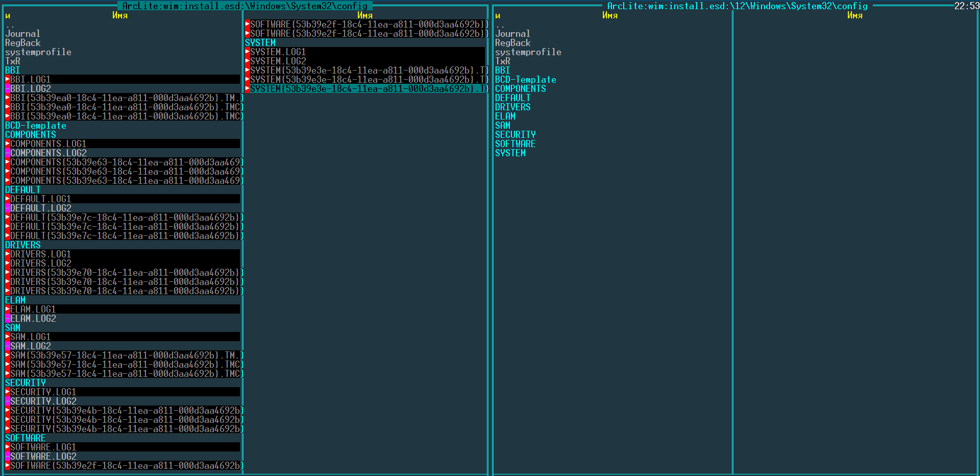
Task: Open the Journal folder in the left panel
Action: coord(22,34)
